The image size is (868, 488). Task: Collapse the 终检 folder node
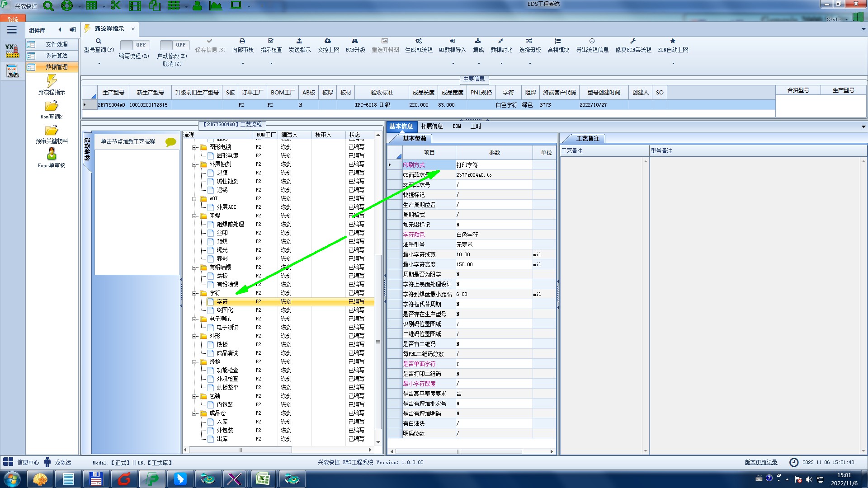tap(194, 362)
